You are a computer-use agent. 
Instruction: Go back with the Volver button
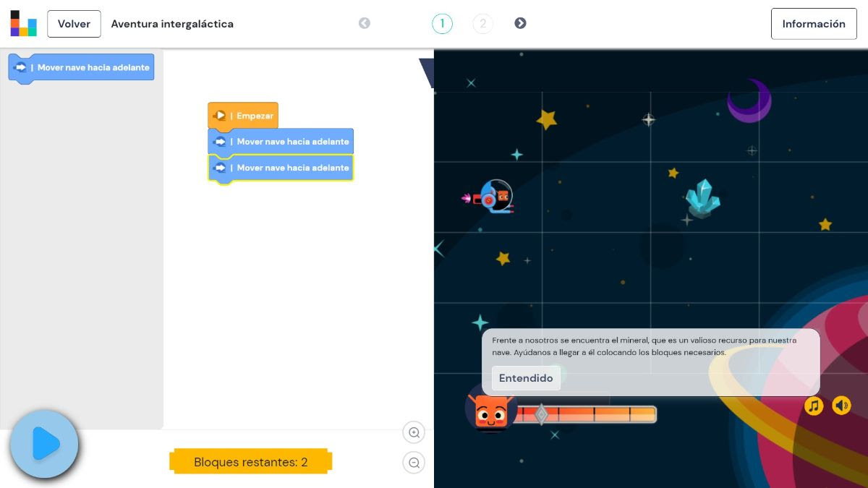[x=74, y=24]
